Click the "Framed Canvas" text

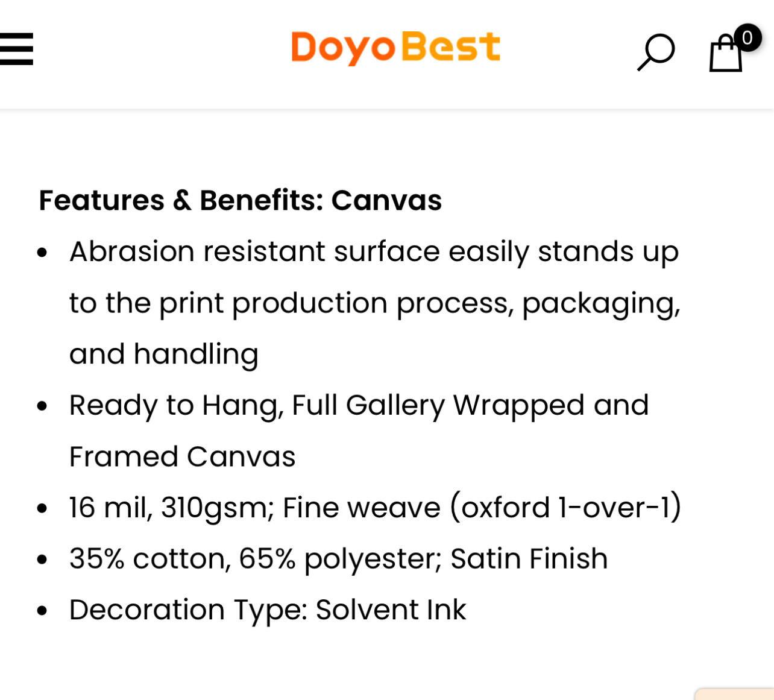(x=182, y=456)
